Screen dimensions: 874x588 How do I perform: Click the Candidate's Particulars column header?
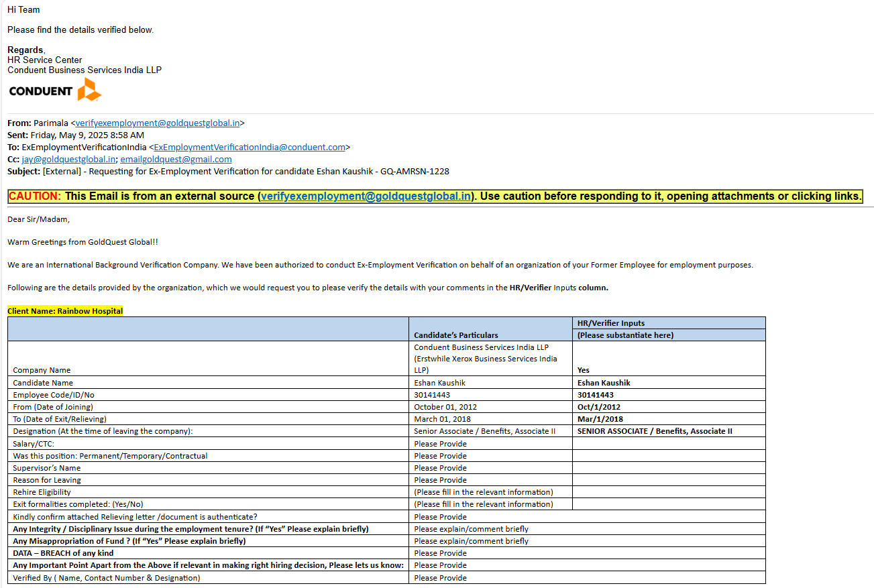point(455,335)
